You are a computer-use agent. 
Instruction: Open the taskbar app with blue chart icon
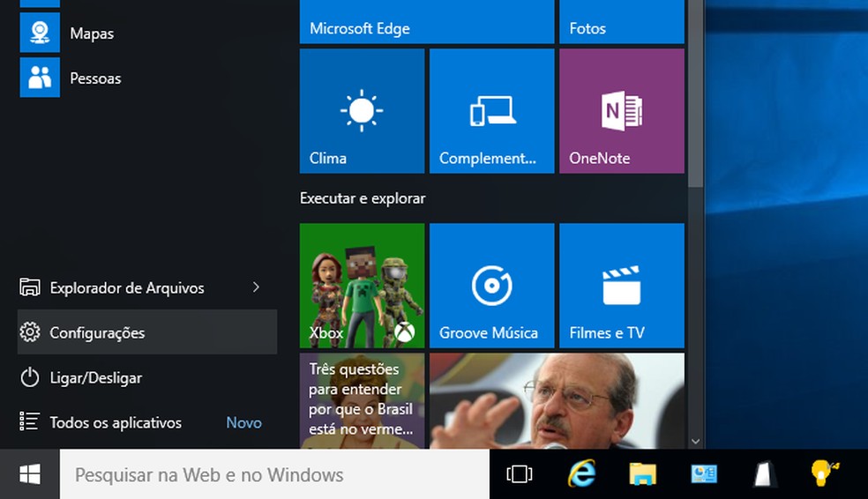click(x=704, y=474)
